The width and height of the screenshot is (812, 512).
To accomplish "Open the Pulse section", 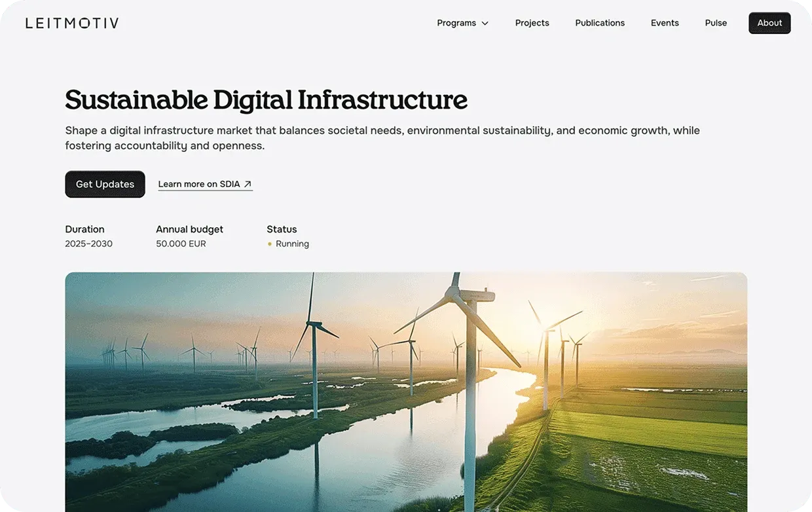I will click(x=716, y=23).
